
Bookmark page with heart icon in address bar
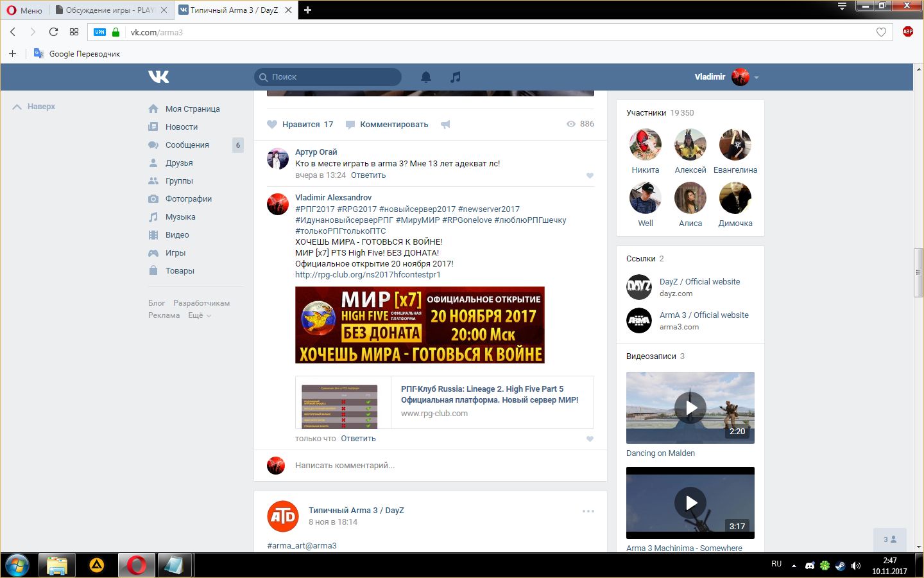881,32
